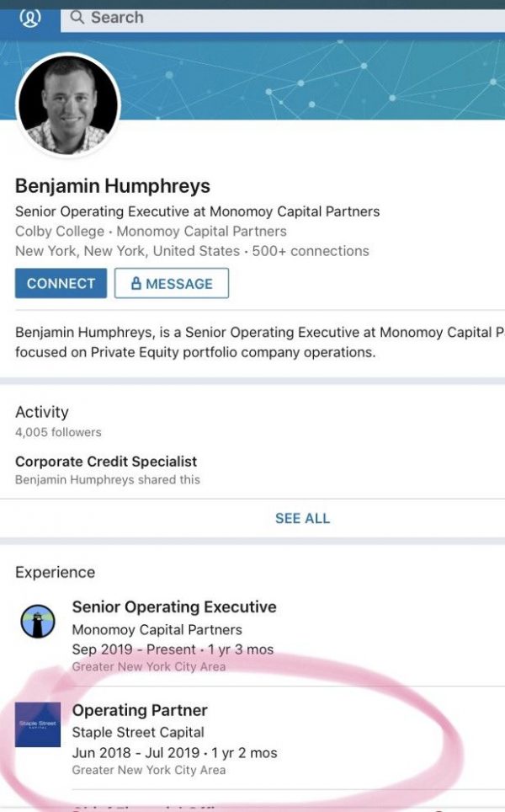Open Monomoy Capital Partners link beside Colby College
The height and width of the screenshot is (812, 505).
201,231
